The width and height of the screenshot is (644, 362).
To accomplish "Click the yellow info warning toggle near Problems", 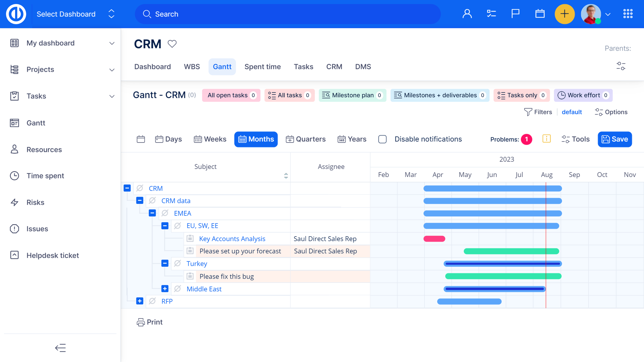I will [x=547, y=138].
